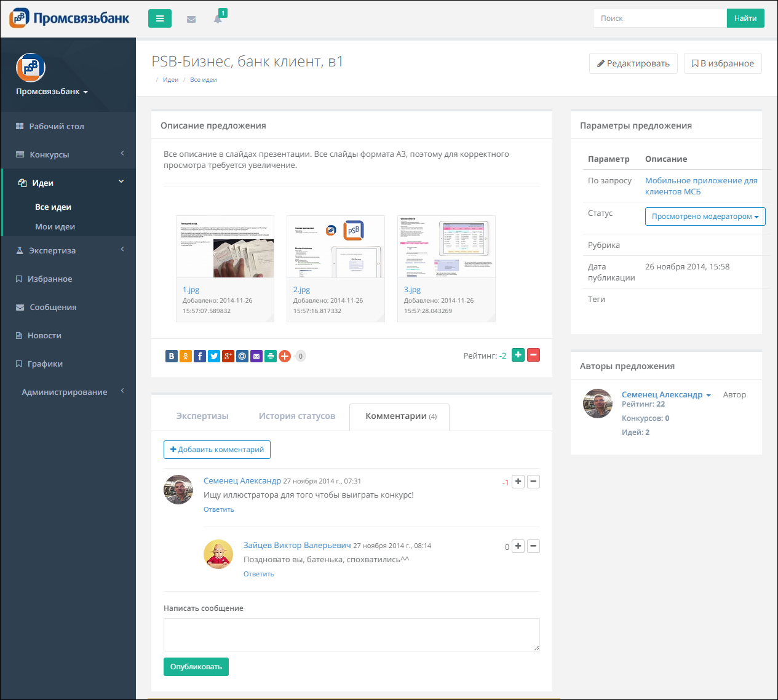Screen dimensions: 778x700
Task: Share via Mail.ru @ icon
Action: (x=242, y=356)
